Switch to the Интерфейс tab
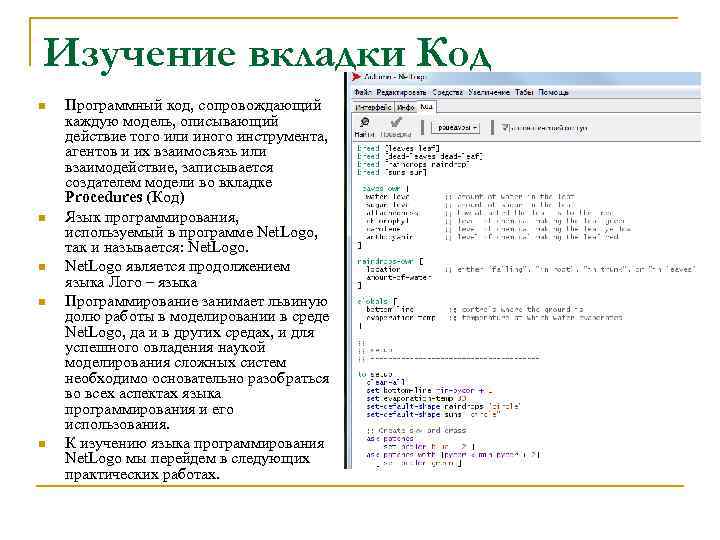Screen dimensions: 720x540 click(373, 107)
